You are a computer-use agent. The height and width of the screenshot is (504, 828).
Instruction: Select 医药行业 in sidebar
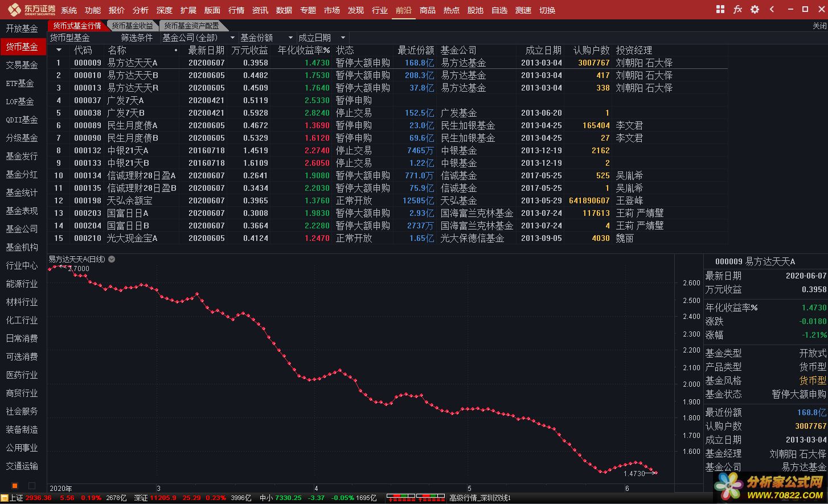pos(22,375)
